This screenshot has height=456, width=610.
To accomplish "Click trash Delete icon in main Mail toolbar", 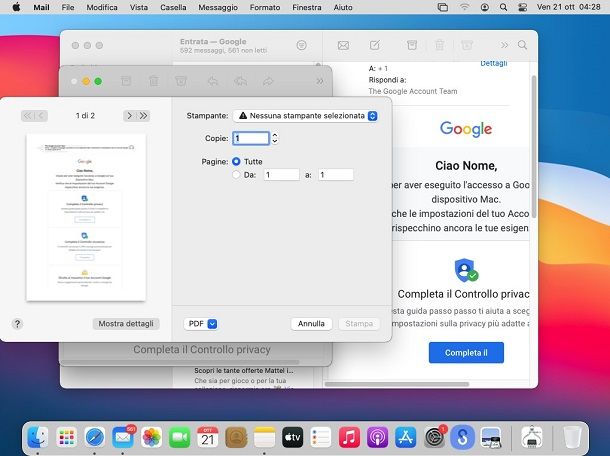I will [x=440, y=45].
